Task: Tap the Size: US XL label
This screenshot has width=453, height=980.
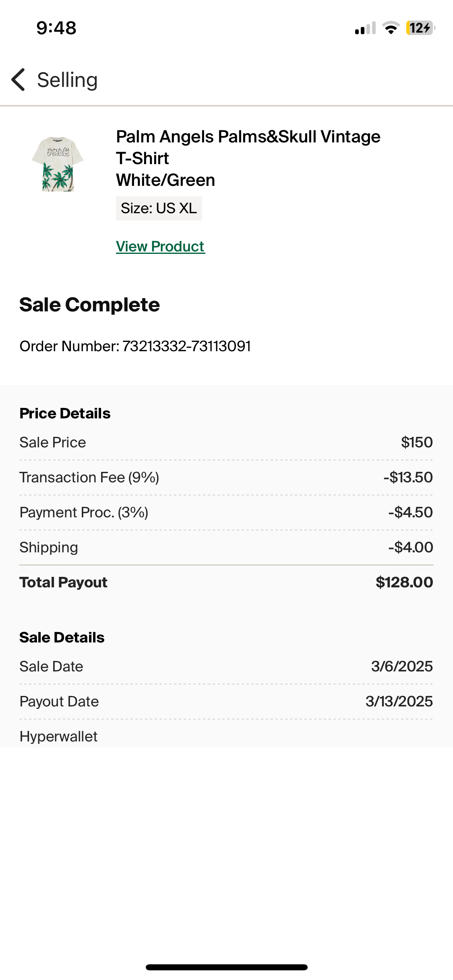Action: [159, 208]
